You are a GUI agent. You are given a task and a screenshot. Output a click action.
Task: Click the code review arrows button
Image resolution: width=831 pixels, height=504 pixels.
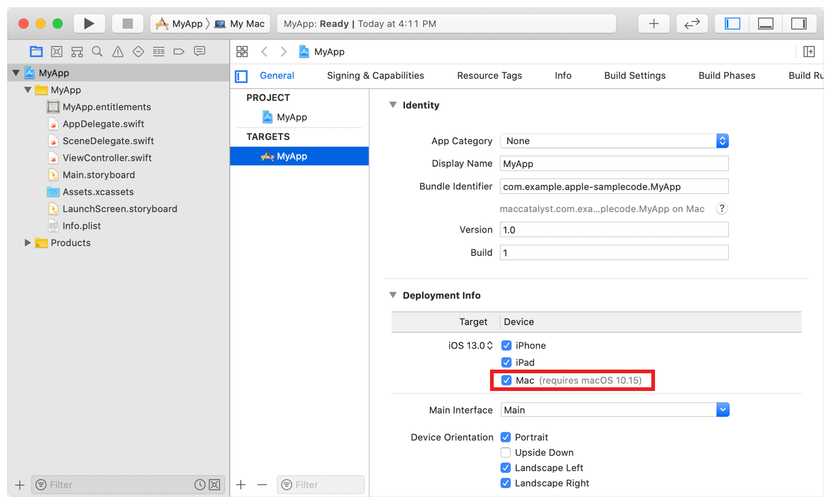coord(692,24)
